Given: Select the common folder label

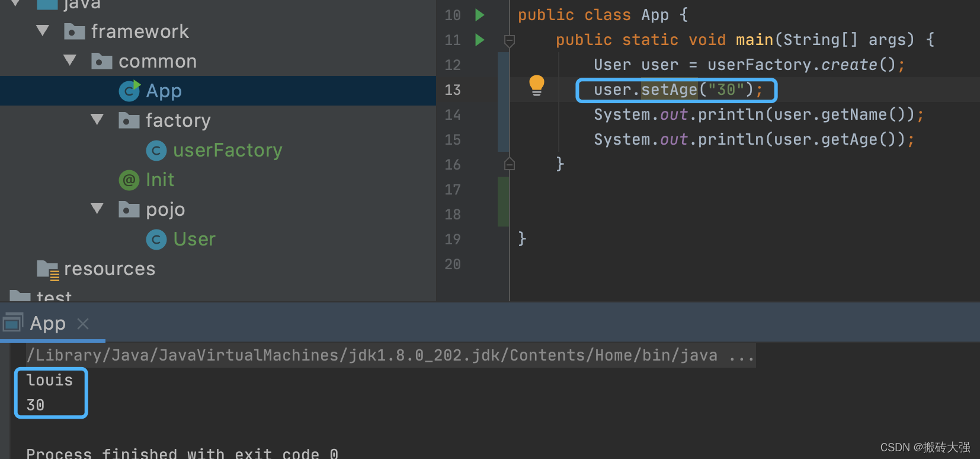Looking at the screenshot, I should click(158, 61).
